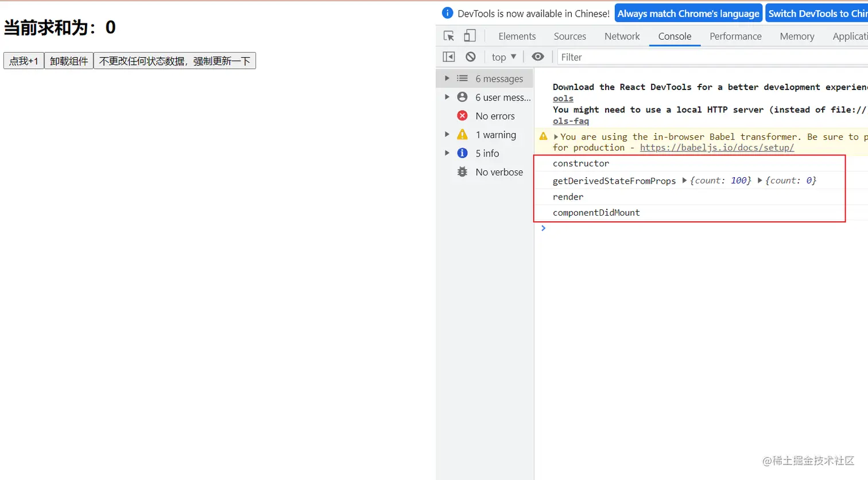
Task: Click the verbose bug icon in sidebar
Action: 462,172
